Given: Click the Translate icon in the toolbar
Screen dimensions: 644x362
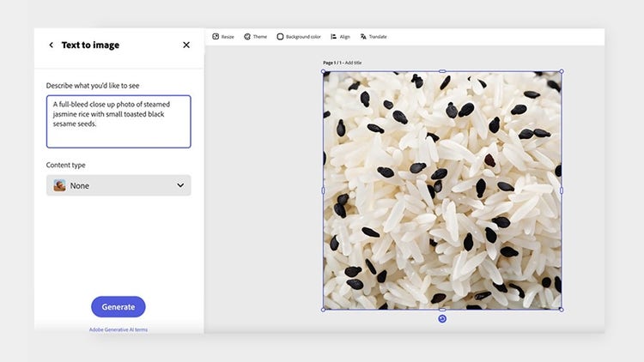Looking at the screenshot, I should pyautogui.click(x=363, y=37).
